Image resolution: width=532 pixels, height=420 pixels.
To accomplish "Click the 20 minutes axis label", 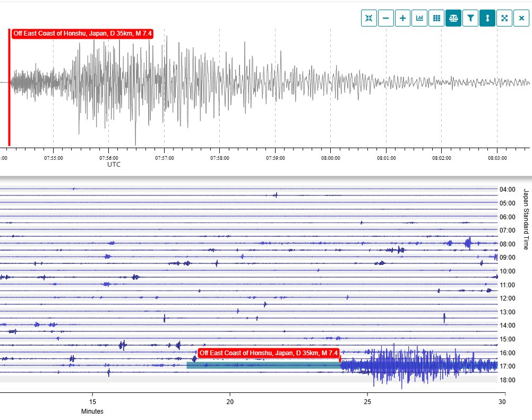I will tap(230, 401).
